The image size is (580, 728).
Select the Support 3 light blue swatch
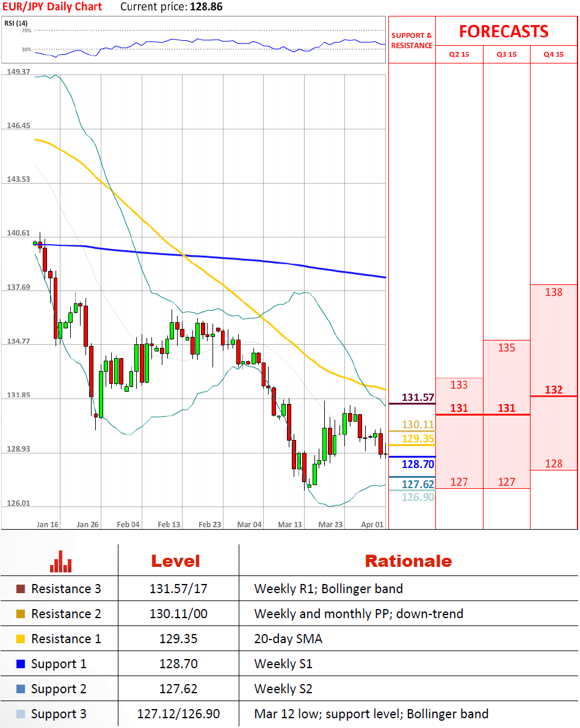(20, 714)
